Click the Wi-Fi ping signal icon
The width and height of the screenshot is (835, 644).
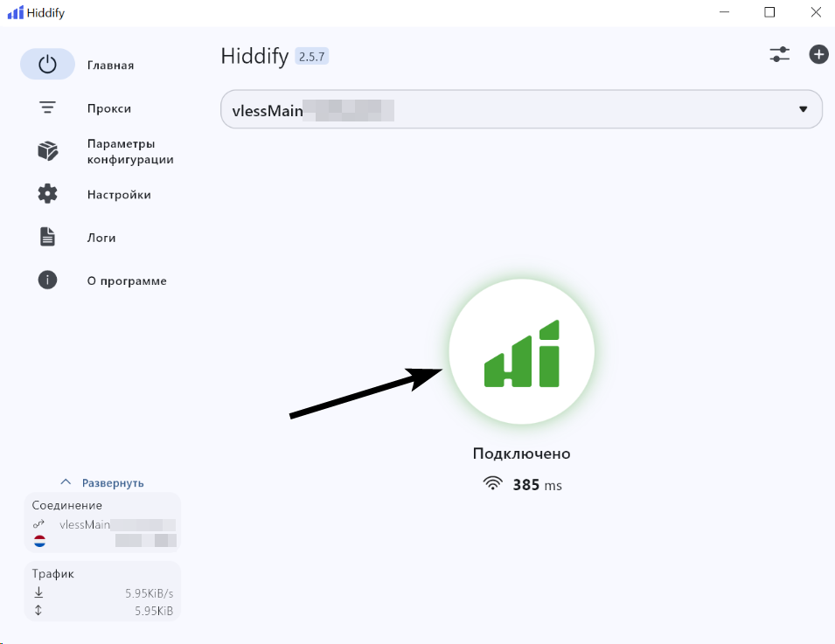492,483
